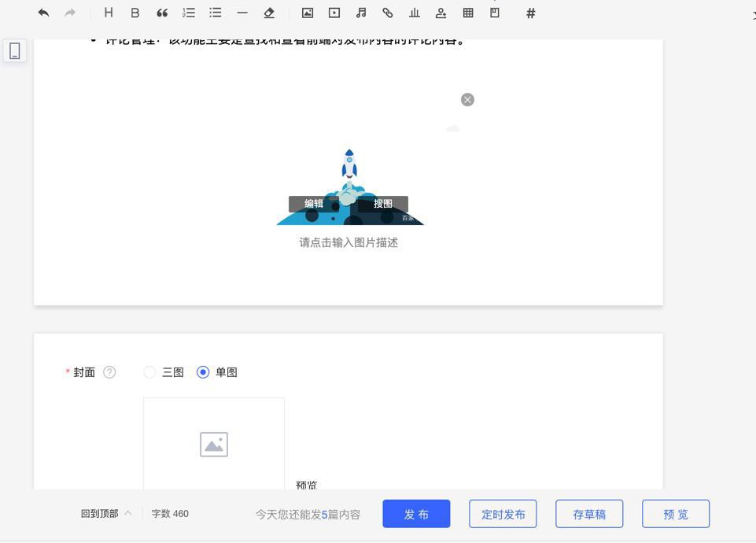Click the 定时发布 scheduled publish button
The height and width of the screenshot is (543, 756).
tap(503, 514)
